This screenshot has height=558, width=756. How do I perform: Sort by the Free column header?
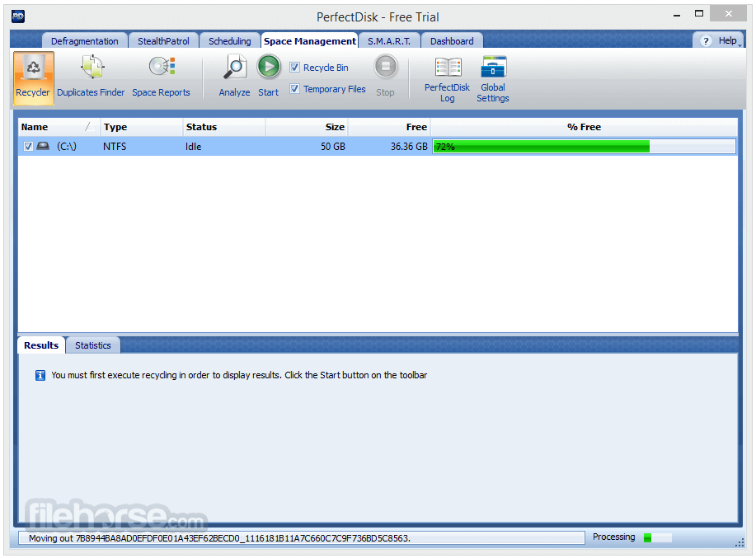(389, 127)
